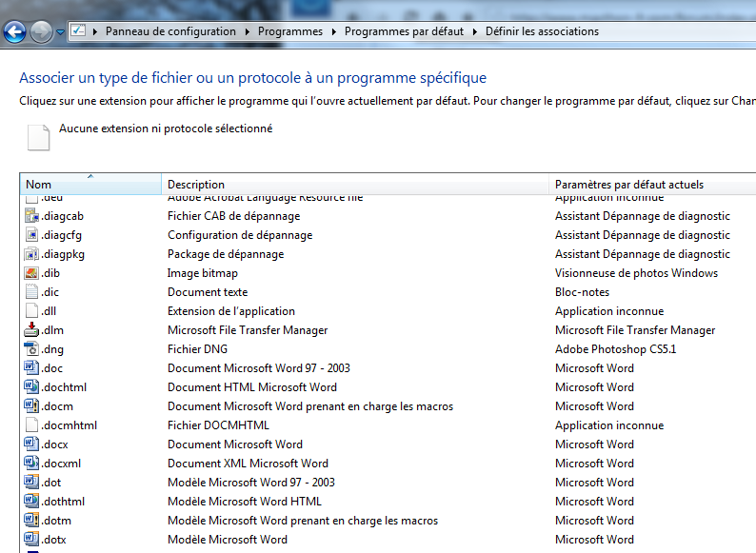
Task: Select the .diagcfg file icon
Action: pos(31,235)
